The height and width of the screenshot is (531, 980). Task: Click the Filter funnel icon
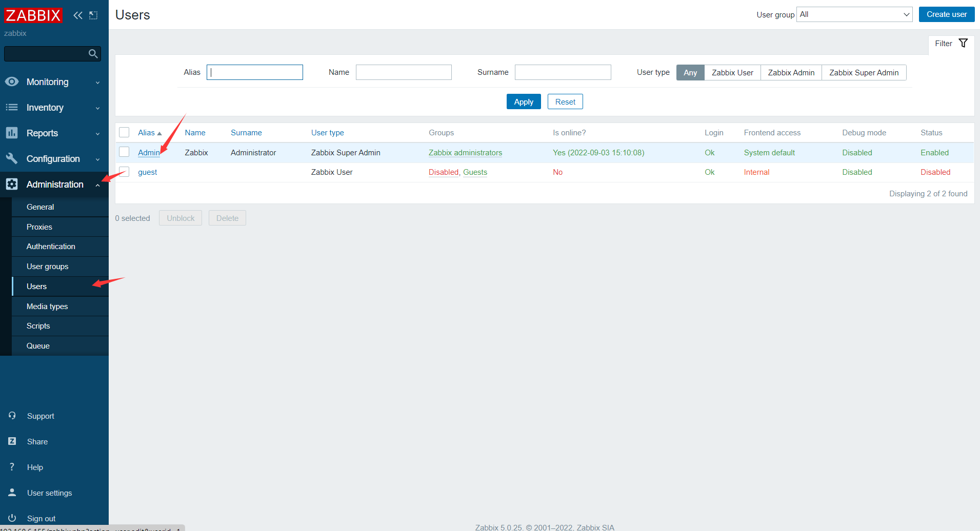[964, 43]
